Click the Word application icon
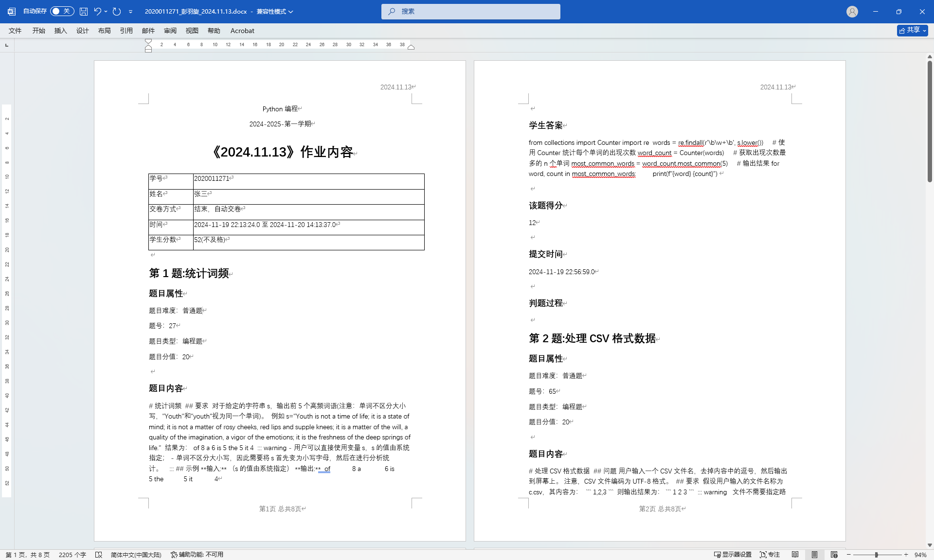The height and width of the screenshot is (560, 934). tap(12, 11)
